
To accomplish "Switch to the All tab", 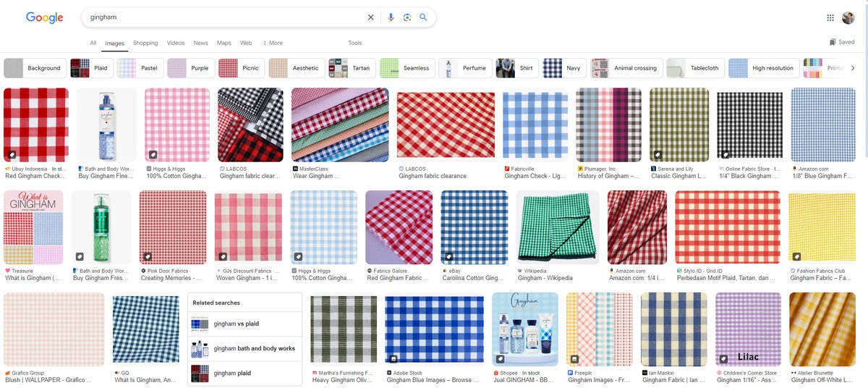I will (93, 43).
